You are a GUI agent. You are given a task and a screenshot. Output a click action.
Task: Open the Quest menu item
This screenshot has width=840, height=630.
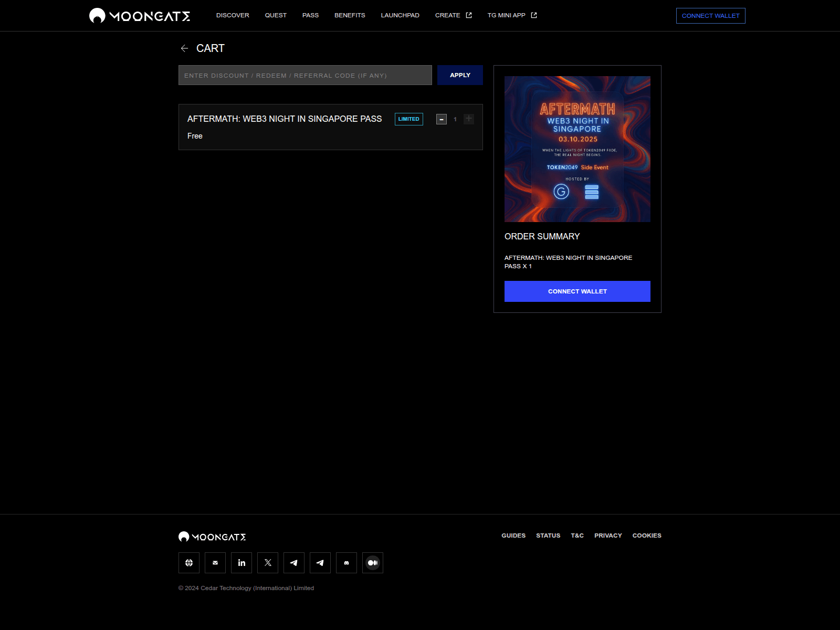[x=276, y=15]
